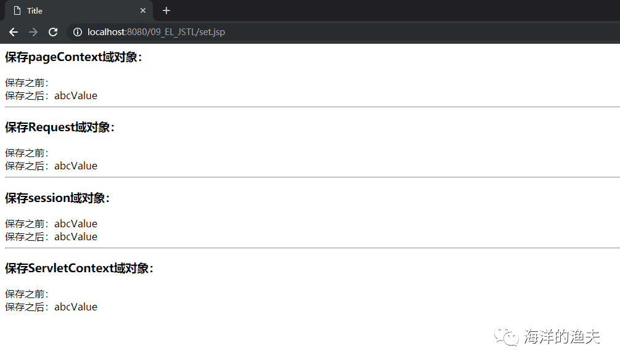This screenshot has width=620, height=364.
Task: Select the Title browser tab
Action: point(78,10)
